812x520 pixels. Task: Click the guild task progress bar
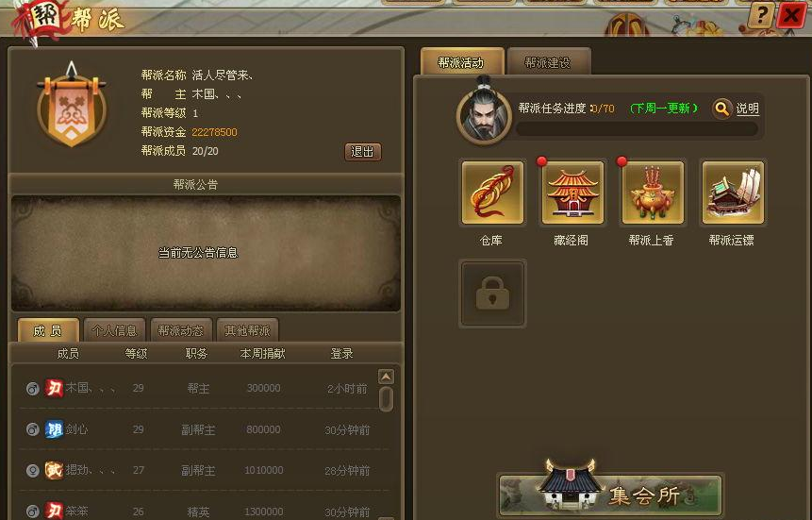(637, 129)
